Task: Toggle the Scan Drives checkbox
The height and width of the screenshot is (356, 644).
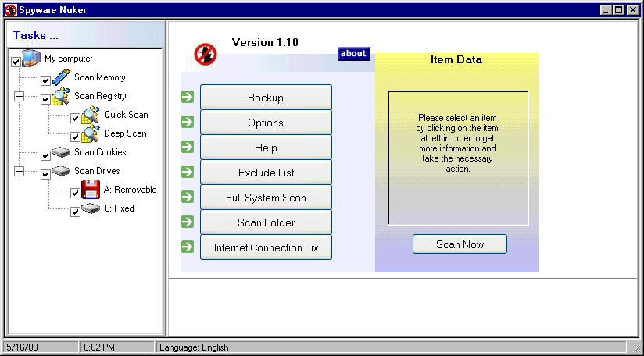Action: (45, 174)
